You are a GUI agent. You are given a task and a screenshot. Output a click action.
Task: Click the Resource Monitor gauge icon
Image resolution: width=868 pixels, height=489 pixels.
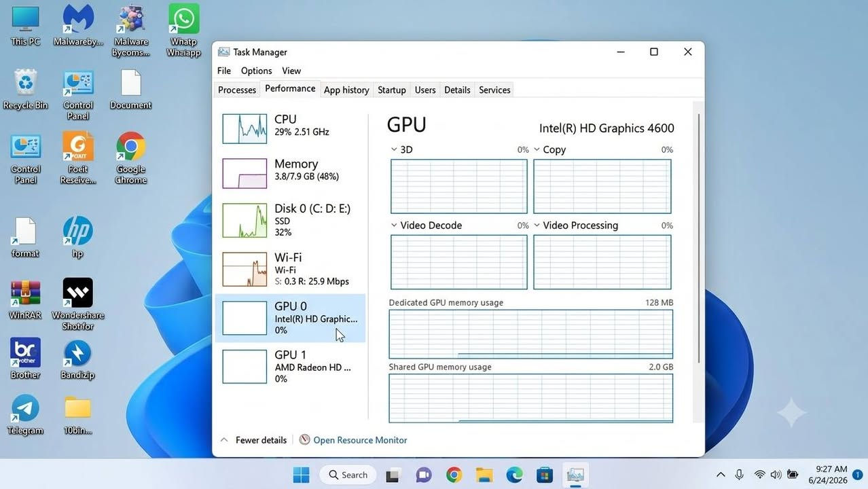pyautogui.click(x=304, y=440)
